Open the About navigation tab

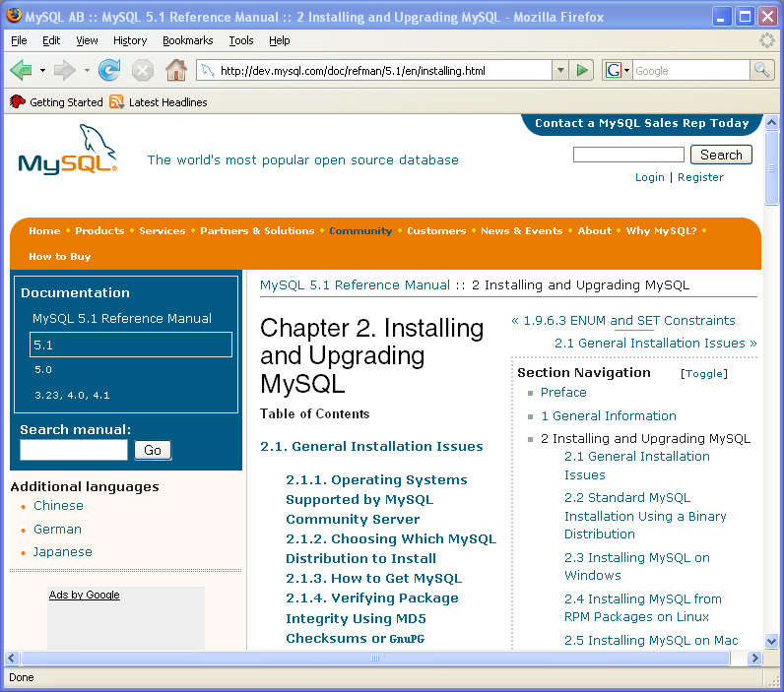click(595, 231)
